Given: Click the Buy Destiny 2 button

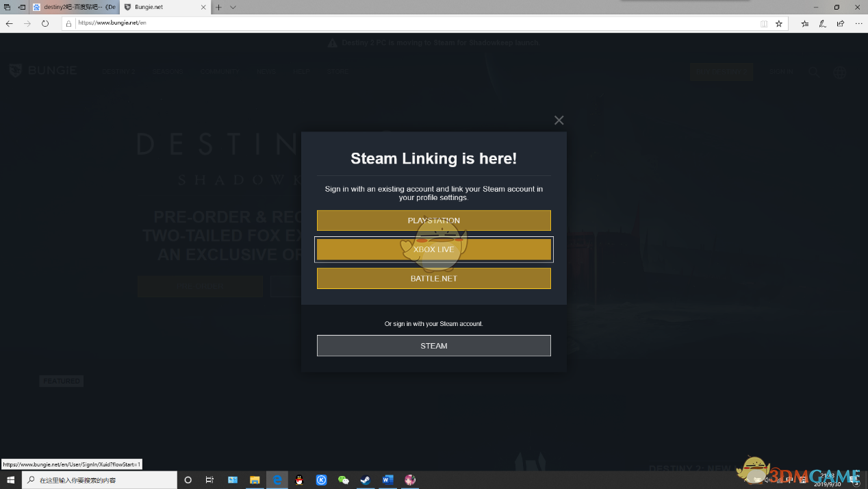Looking at the screenshot, I should coord(722,71).
